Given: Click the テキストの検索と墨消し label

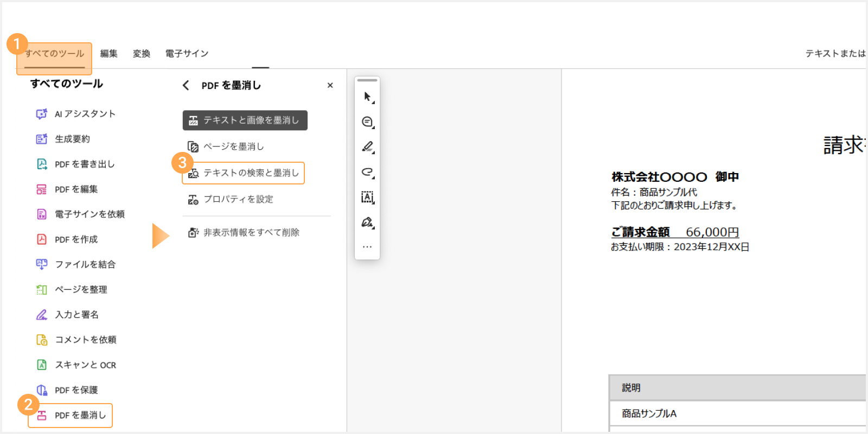Looking at the screenshot, I should tap(251, 173).
